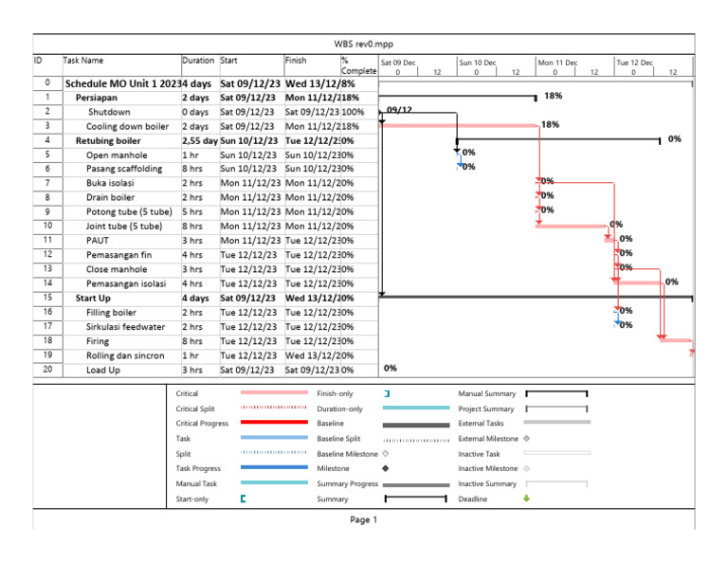Click the Duration column header
The image size is (728, 563).
(198, 61)
